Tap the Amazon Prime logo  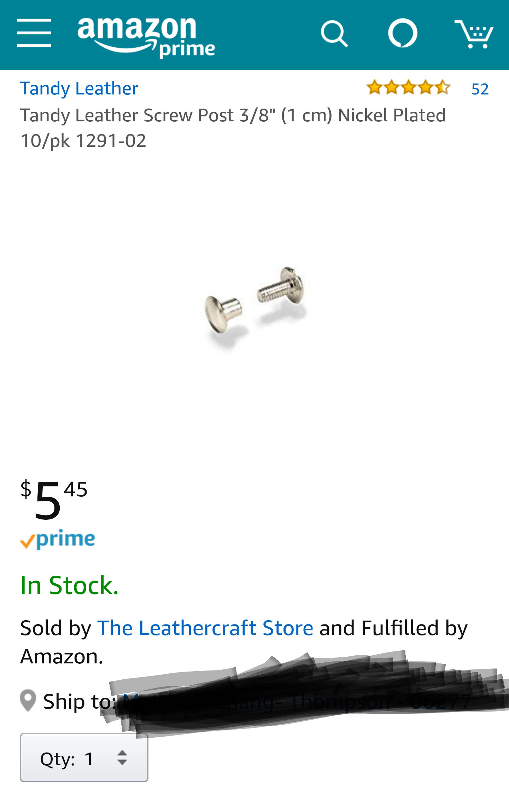coord(146,37)
